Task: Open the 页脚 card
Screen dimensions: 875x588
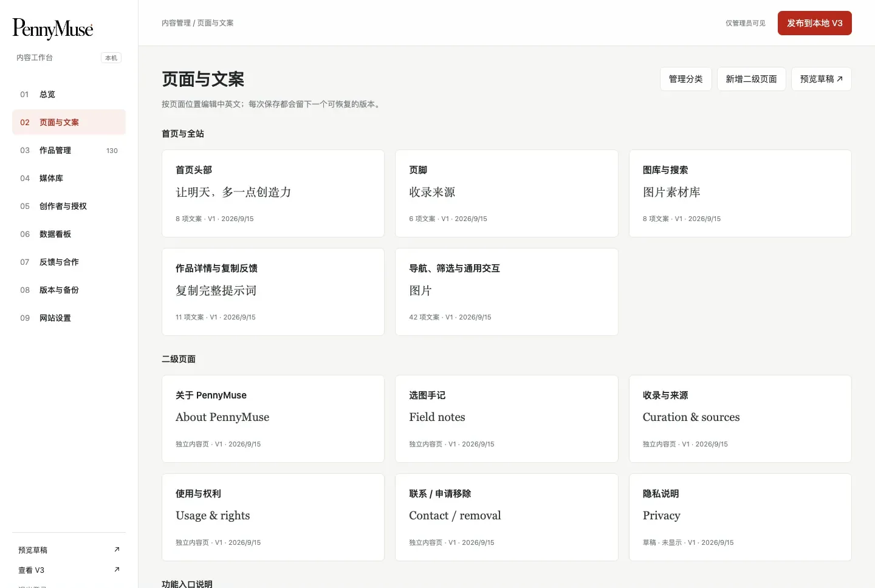Action: [x=506, y=193]
